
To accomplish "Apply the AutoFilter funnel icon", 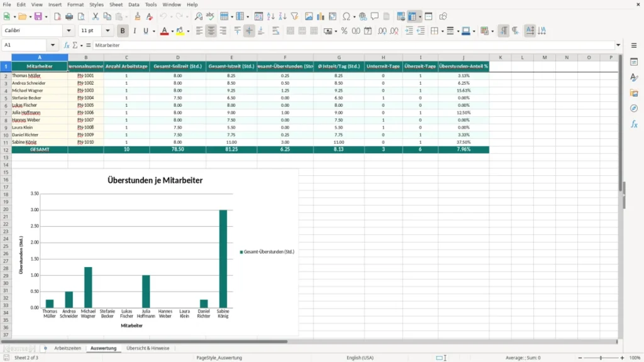I will click(294, 16).
